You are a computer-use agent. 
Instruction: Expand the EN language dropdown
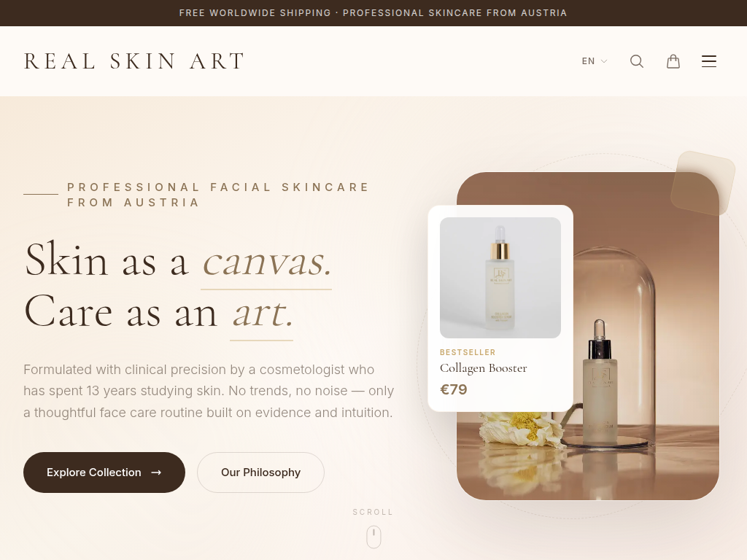(595, 61)
